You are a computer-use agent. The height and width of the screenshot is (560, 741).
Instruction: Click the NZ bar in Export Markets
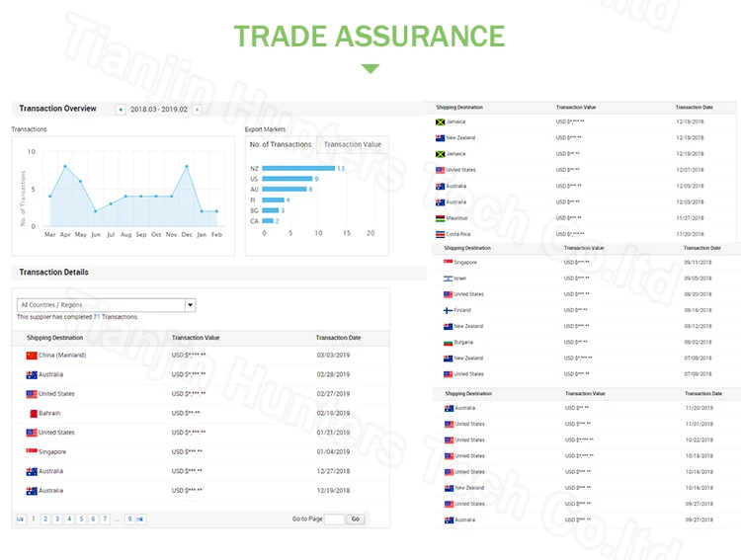298,169
